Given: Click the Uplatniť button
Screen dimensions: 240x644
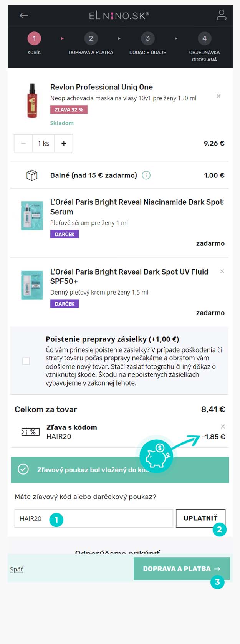Looking at the screenshot, I should 200,518.
